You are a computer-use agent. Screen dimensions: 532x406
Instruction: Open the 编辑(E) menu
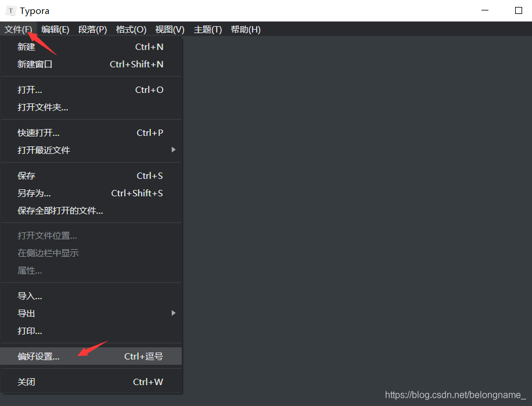(x=55, y=30)
